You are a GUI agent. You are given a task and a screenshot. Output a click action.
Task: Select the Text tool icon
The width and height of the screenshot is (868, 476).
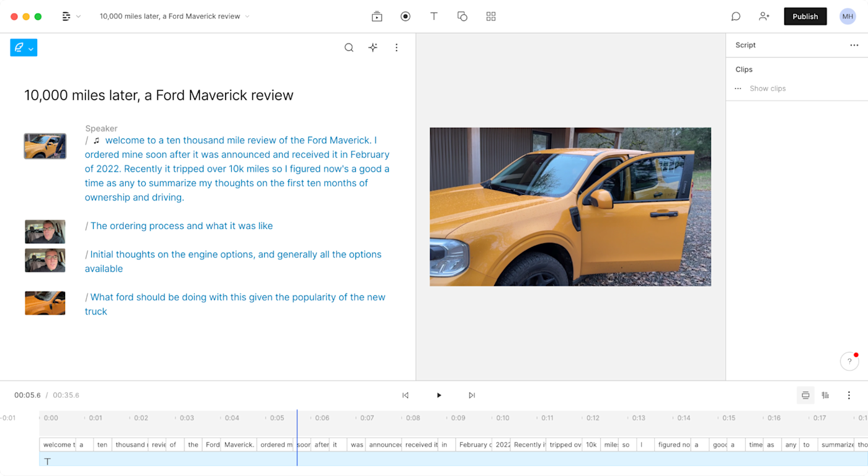434,17
